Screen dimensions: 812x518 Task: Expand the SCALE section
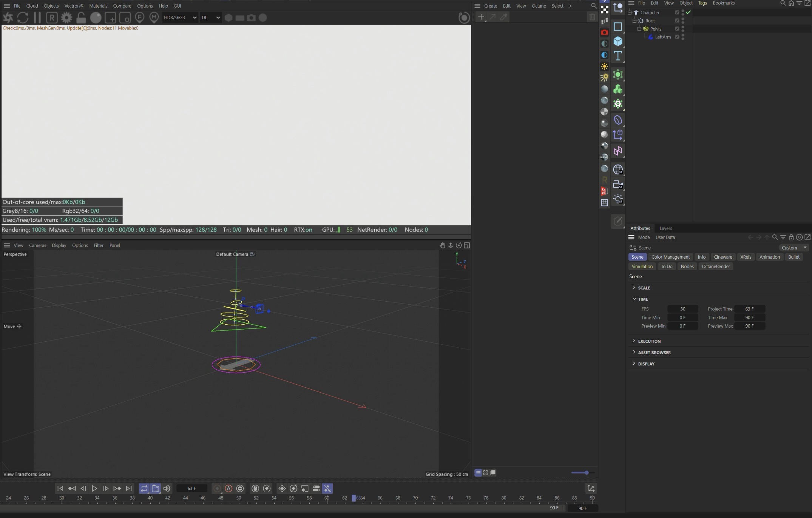[x=644, y=288]
